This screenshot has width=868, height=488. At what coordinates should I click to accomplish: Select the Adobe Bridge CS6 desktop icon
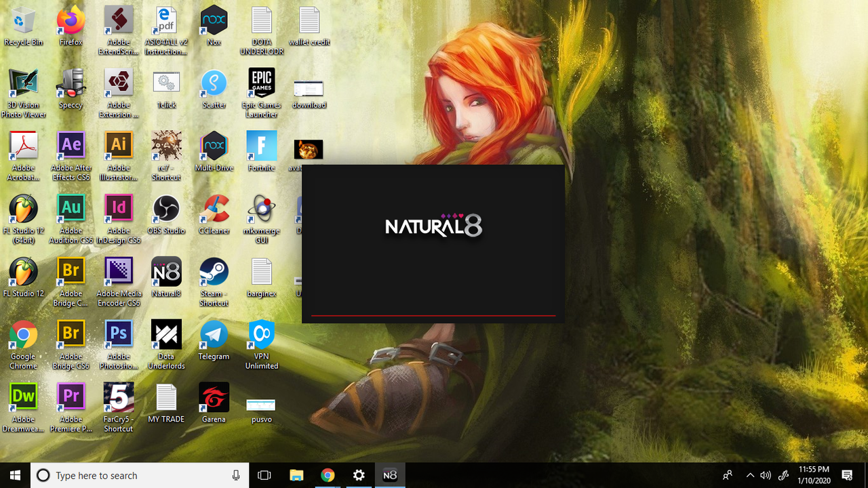pyautogui.click(x=71, y=346)
